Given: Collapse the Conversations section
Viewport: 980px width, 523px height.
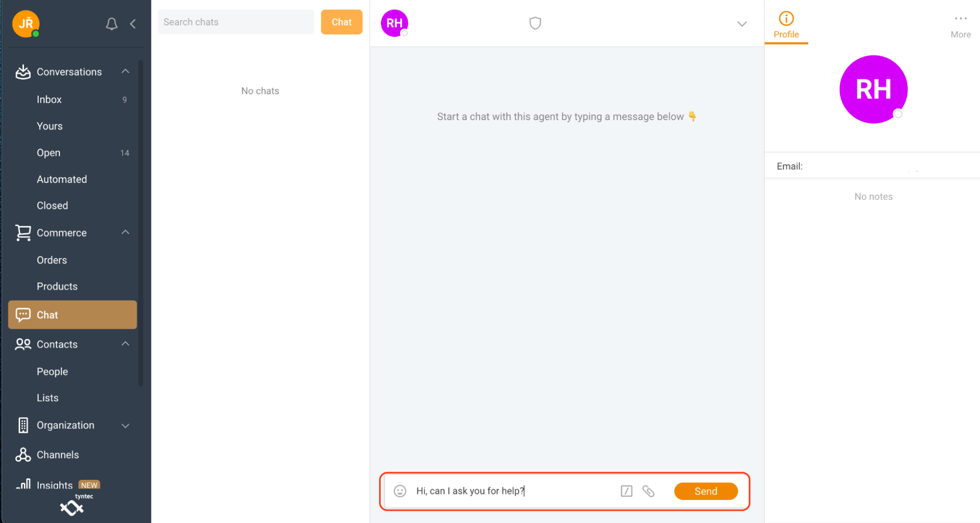Looking at the screenshot, I should pyautogui.click(x=126, y=72).
